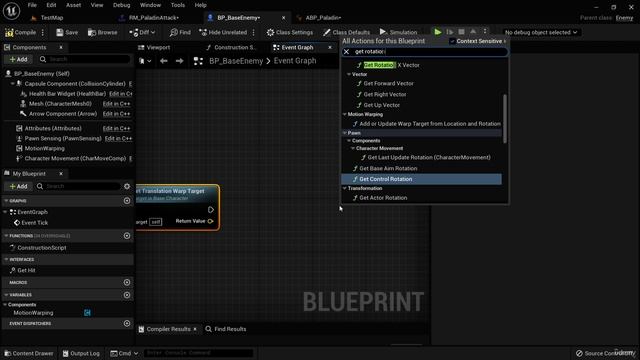Viewport: 640px width, 360px height.
Task: Toggle the MotionWarping variable visibility icon
Action: (87, 313)
